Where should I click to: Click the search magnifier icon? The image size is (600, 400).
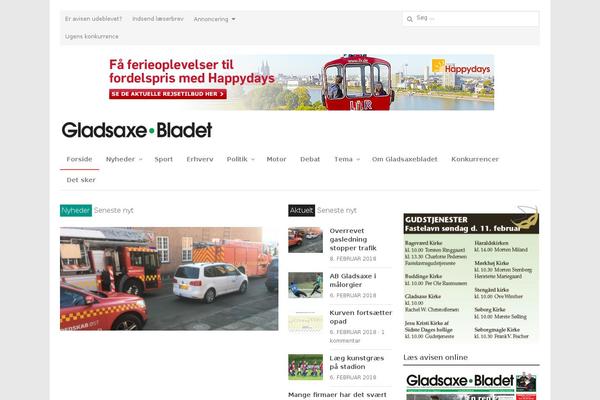coord(409,19)
